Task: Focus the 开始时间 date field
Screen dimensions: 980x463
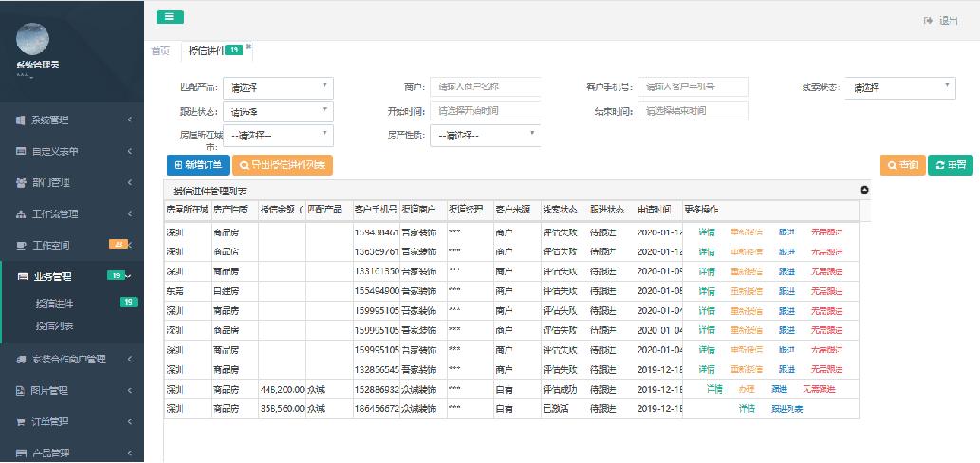Action: point(486,111)
